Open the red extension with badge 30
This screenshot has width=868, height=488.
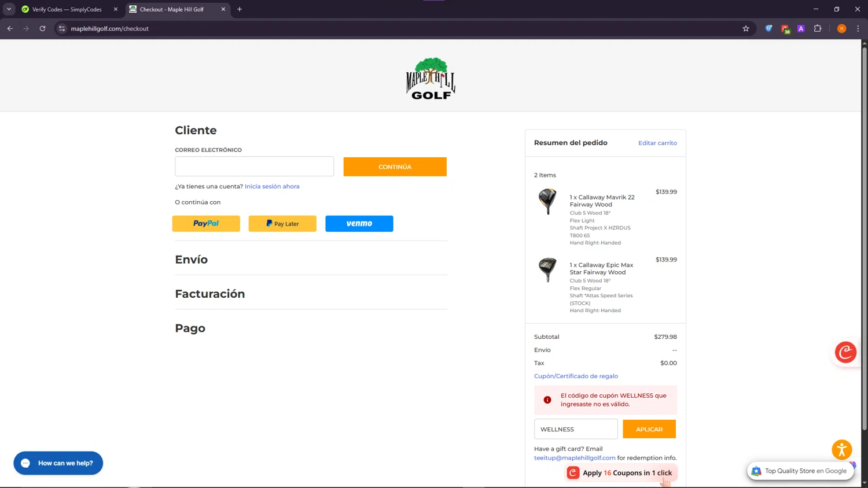point(785,29)
